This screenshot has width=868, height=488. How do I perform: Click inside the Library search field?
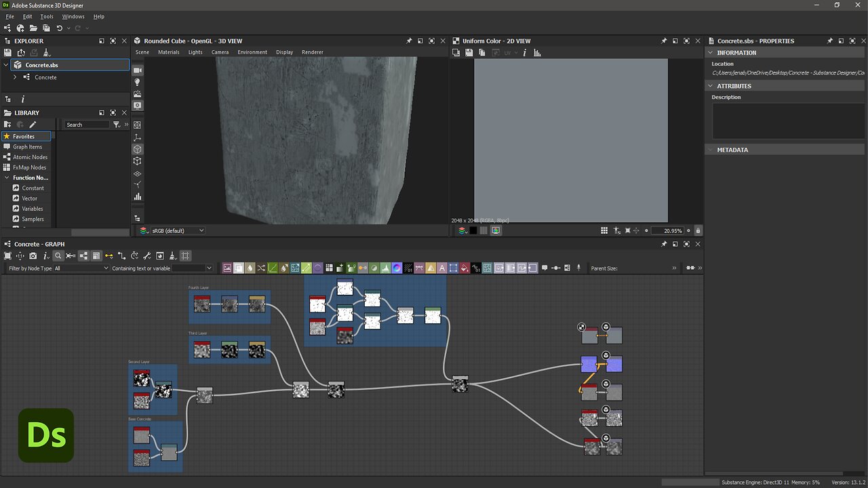87,124
